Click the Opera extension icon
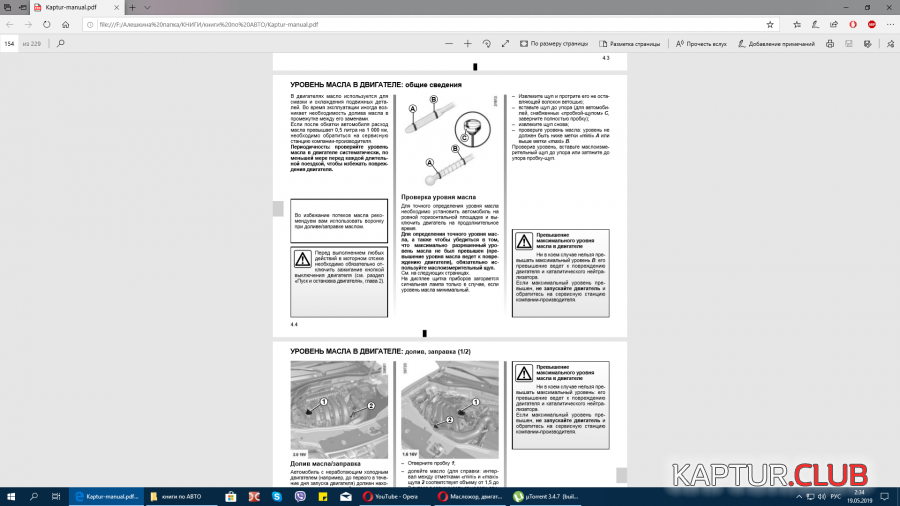900x506 pixels. click(x=853, y=25)
